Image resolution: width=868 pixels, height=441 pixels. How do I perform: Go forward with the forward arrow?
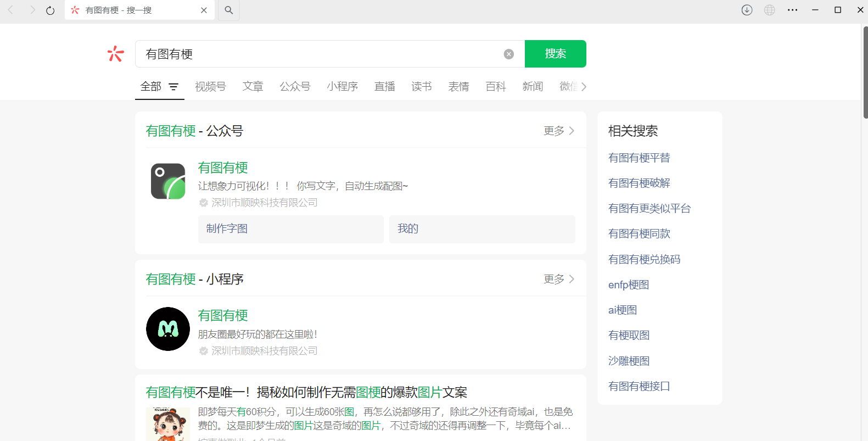pyautogui.click(x=32, y=10)
